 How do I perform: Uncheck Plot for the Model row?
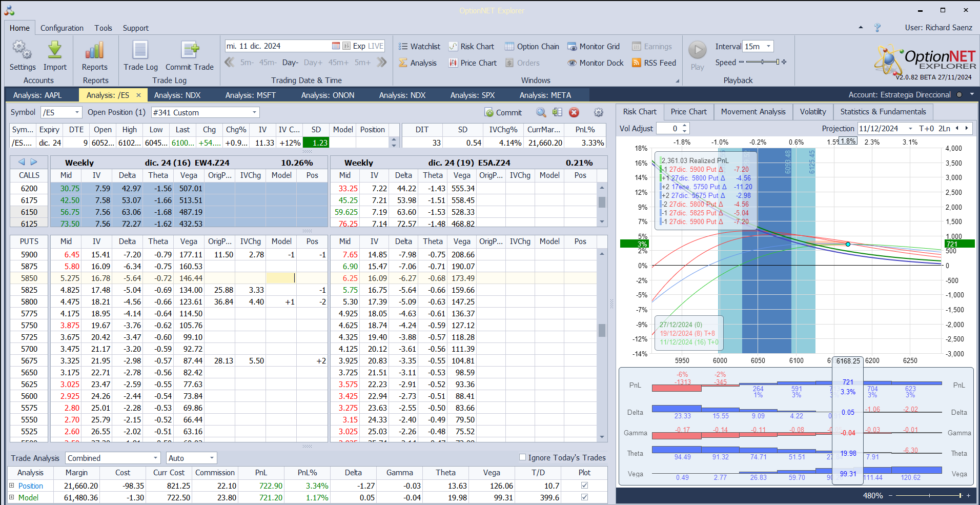(x=584, y=497)
